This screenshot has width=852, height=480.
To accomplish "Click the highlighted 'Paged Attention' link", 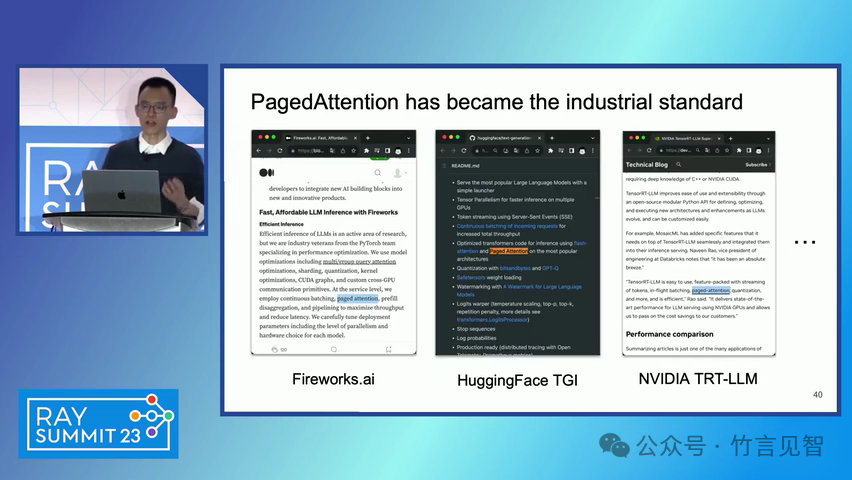I will 509,251.
